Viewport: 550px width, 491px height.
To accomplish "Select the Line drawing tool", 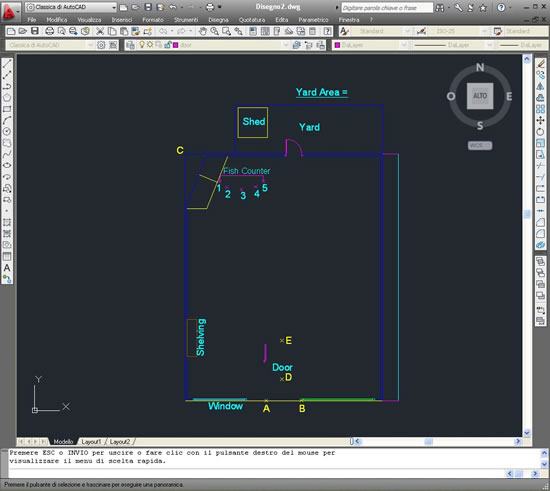I will pyautogui.click(x=7, y=63).
